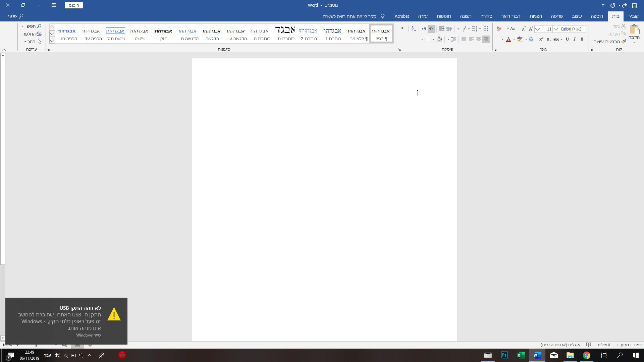Click the Format Painter brush icon
Image resolution: width=644 pixels, height=362 pixels.
coord(624,42)
